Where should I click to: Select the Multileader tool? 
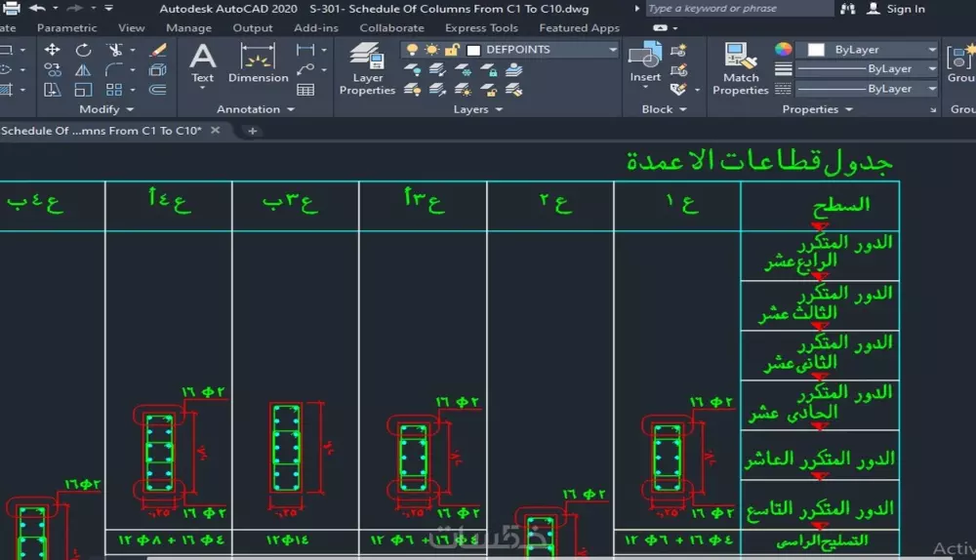pyautogui.click(x=305, y=69)
